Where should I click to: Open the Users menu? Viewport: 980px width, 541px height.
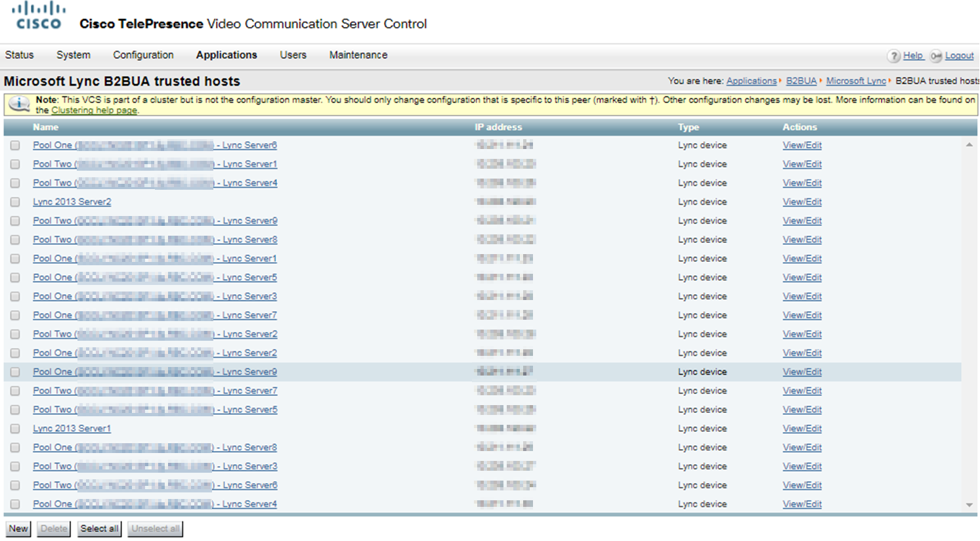[293, 55]
